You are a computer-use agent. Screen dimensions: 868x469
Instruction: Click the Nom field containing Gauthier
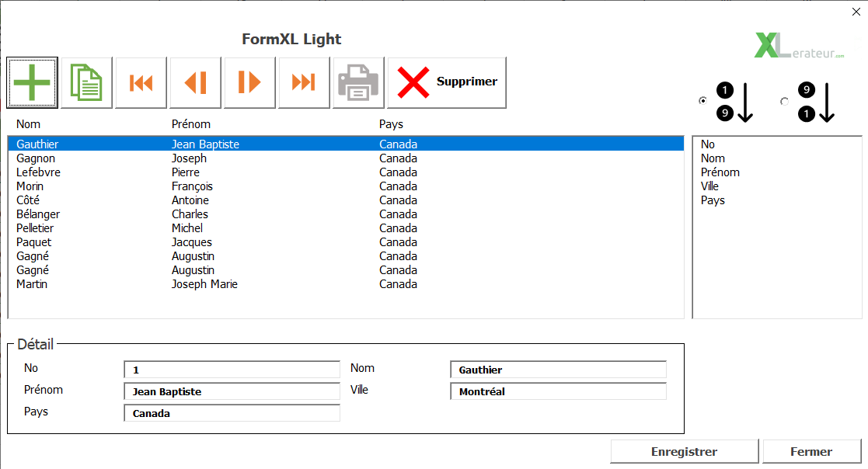coord(558,370)
